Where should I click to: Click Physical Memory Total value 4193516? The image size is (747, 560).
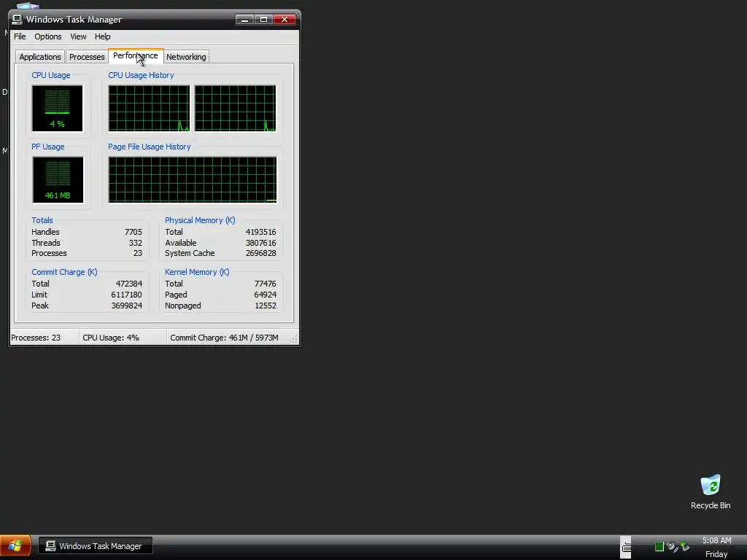(260, 232)
